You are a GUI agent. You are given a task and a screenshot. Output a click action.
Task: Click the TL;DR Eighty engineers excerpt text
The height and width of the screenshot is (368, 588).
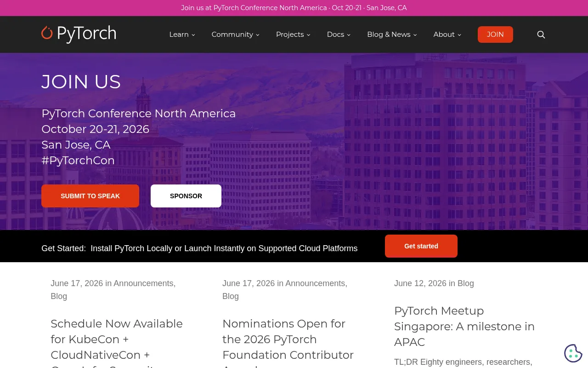[463, 362]
